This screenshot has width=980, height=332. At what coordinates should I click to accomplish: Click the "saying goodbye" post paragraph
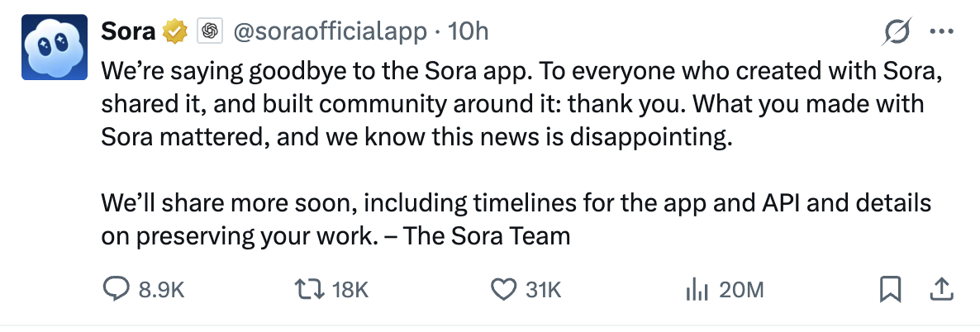[521, 105]
